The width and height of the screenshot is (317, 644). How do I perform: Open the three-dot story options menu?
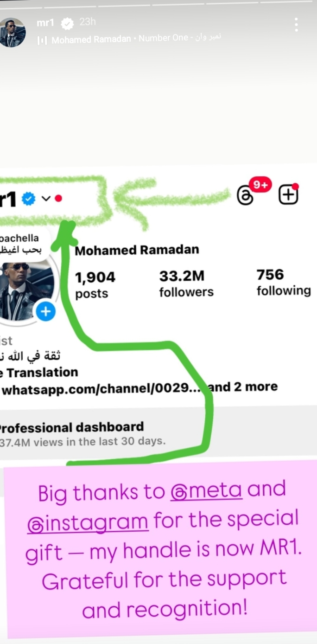click(x=296, y=25)
